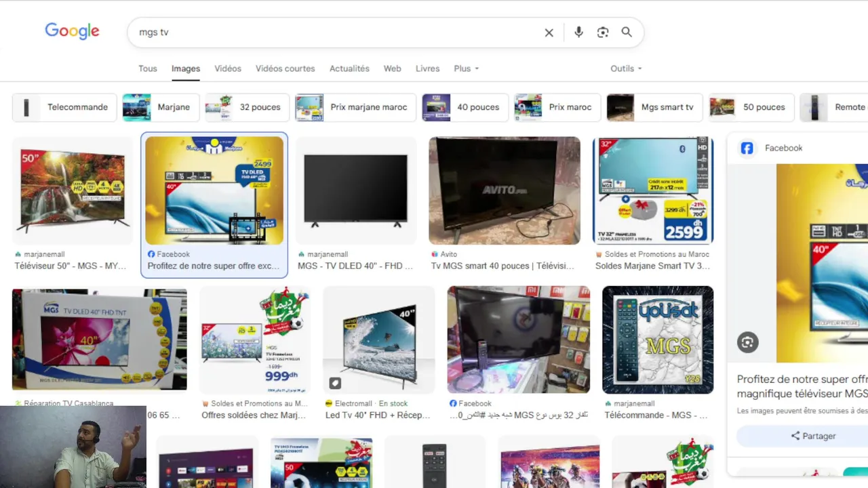This screenshot has width=868, height=488.
Task: Open the Facebook TV shop photo thumbnail
Action: [x=519, y=340]
